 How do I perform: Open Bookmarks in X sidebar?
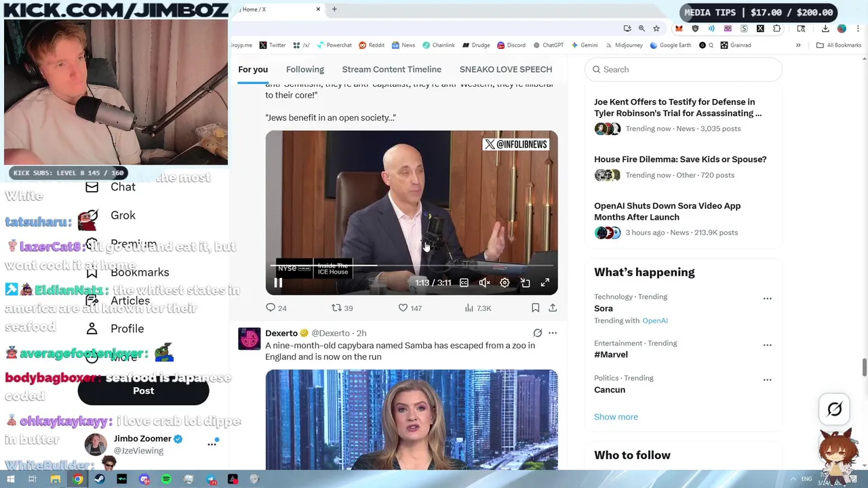(127, 272)
